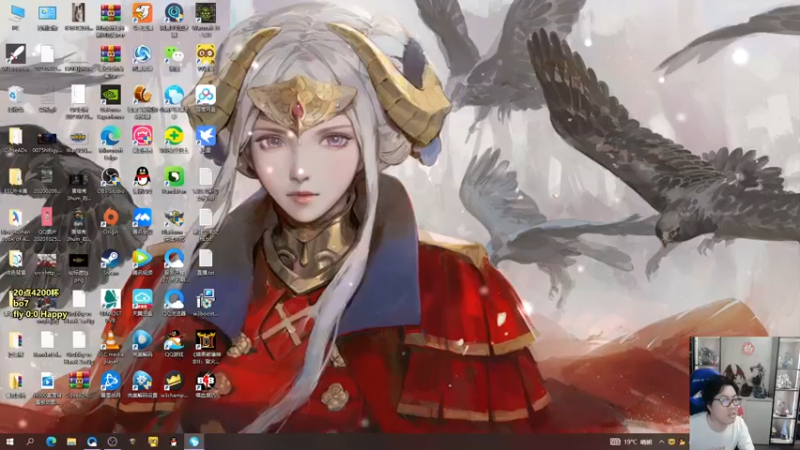800x450 pixels.
Task: Open the Back 4 Blood shortcut
Action: click(x=205, y=381)
